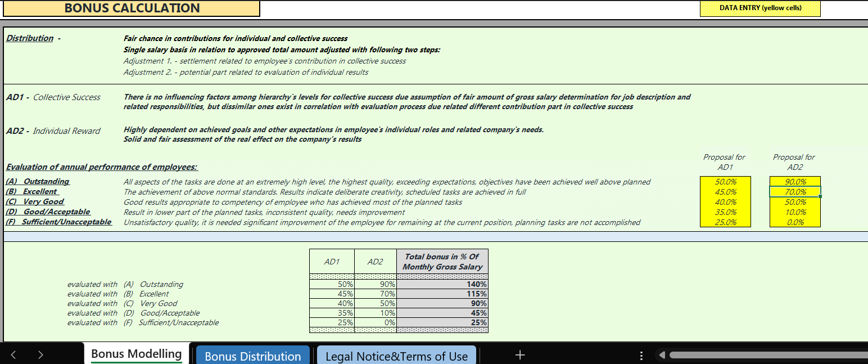Select the Bonus Modelling sheet tab
Screen dimensions: 868x364
tap(136, 354)
